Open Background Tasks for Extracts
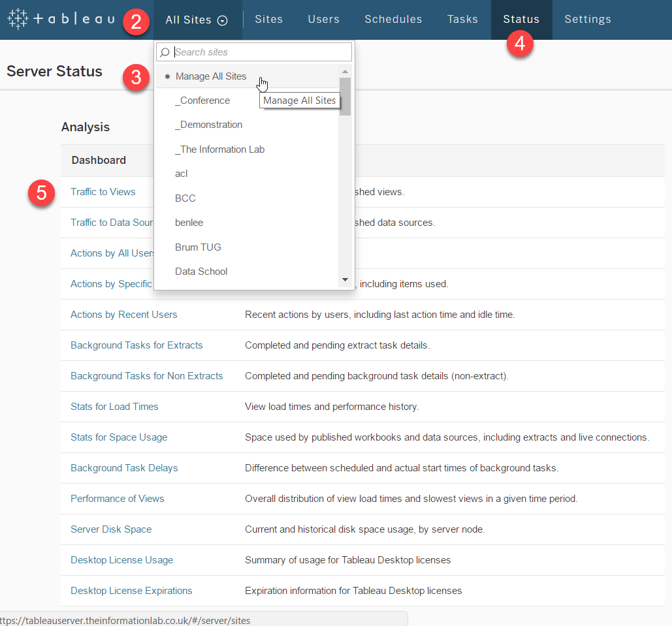672x626 pixels. click(136, 345)
